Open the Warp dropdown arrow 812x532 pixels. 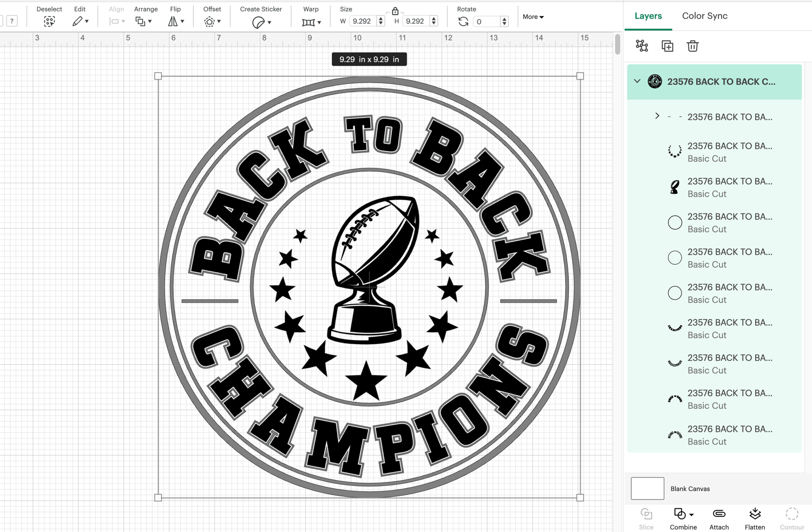319,23
